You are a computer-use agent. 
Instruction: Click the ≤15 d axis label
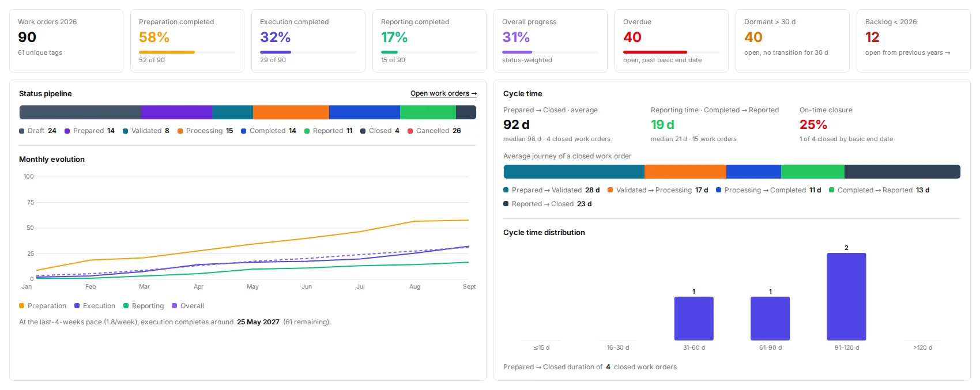point(542,347)
